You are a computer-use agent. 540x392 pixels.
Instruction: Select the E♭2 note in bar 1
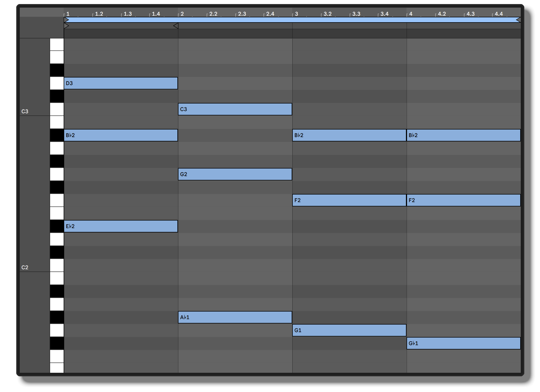click(x=121, y=226)
